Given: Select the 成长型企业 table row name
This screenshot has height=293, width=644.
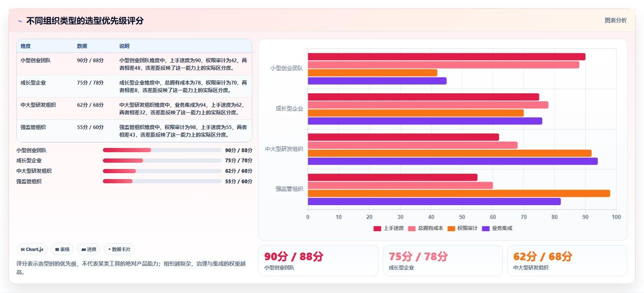Looking at the screenshot, I should (33, 83).
